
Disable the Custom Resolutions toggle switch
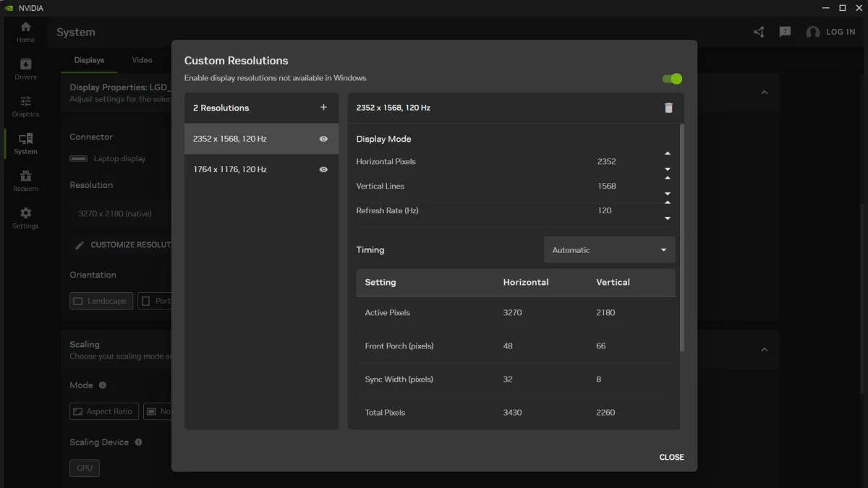[x=672, y=79]
